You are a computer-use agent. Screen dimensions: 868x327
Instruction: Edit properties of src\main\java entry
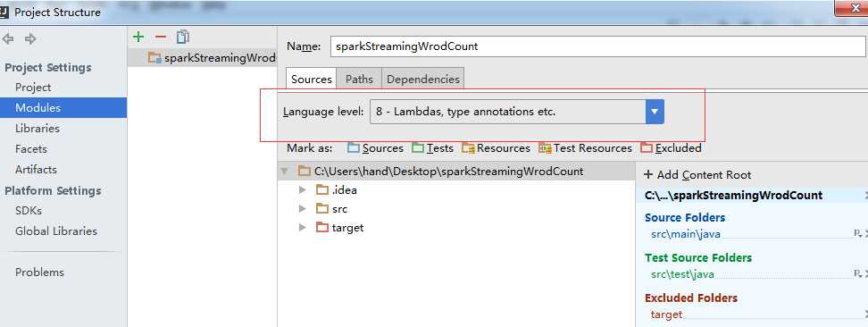point(857,234)
